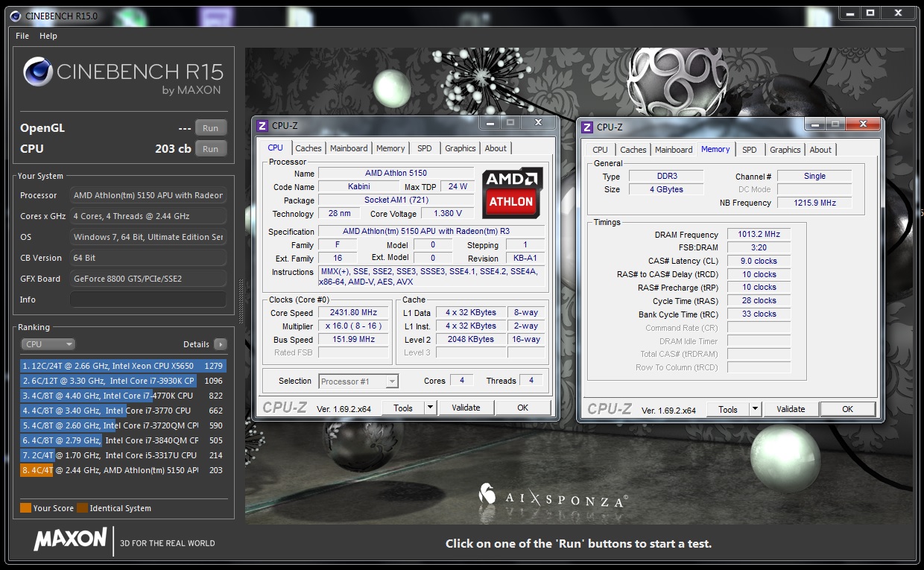Click the Cinebench R15 sphere logo

(37, 72)
